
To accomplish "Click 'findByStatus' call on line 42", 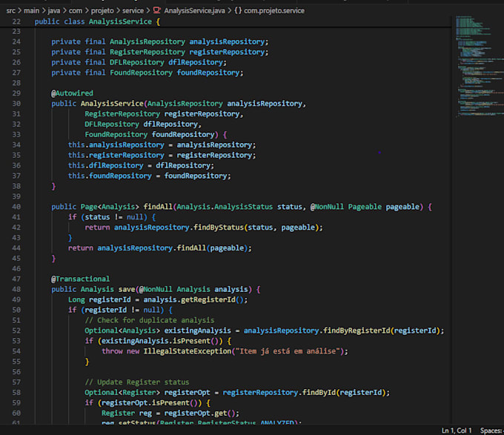I will pyautogui.click(x=219, y=228).
